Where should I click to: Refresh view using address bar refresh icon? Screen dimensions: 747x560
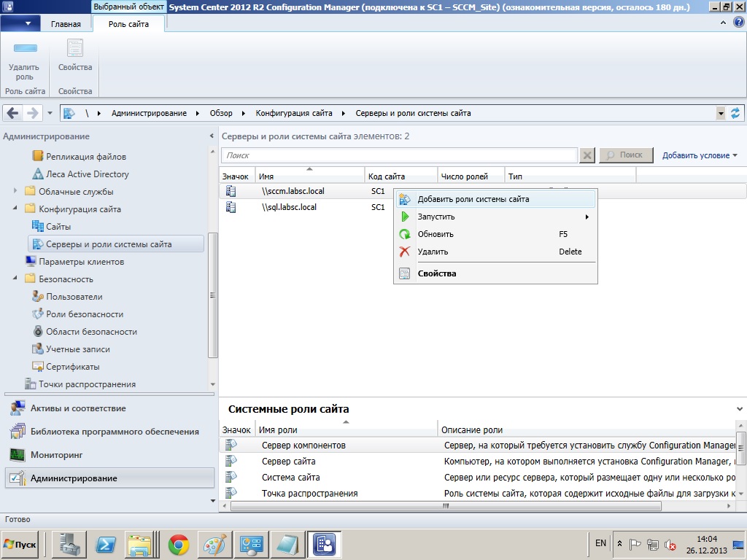tap(735, 113)
